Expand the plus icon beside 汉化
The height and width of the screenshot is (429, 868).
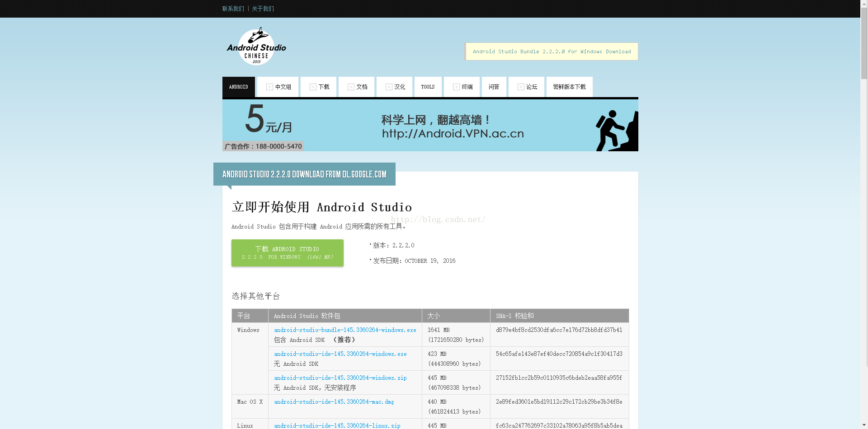tap(389, 87)
